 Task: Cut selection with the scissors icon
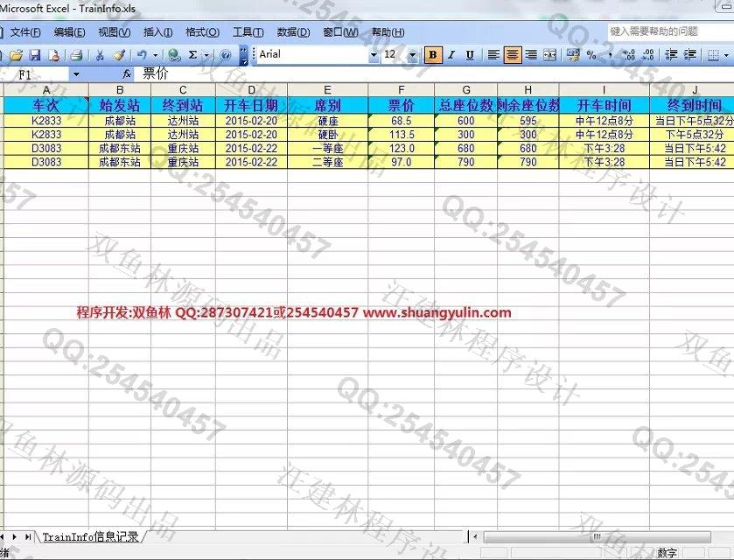99,55
